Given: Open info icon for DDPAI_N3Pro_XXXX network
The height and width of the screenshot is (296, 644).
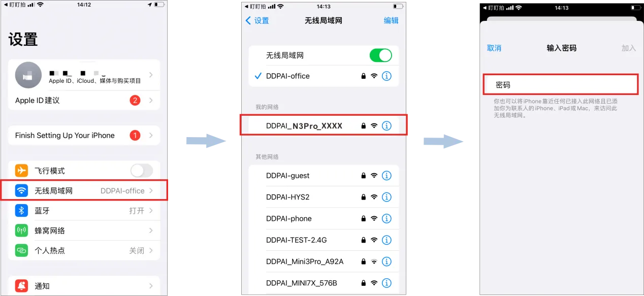Looking at the screenshot, I should (x=387, y=125).
